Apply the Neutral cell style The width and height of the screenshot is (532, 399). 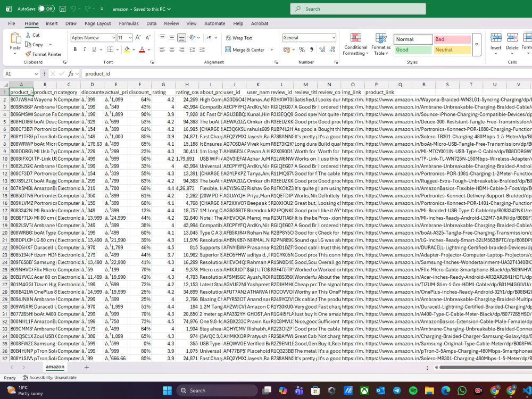pyautogui.click(x=452, y=50)
